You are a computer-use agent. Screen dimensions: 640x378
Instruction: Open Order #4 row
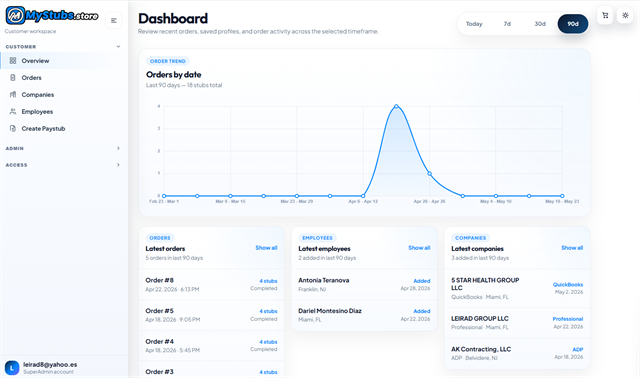(x=211, y=346)
